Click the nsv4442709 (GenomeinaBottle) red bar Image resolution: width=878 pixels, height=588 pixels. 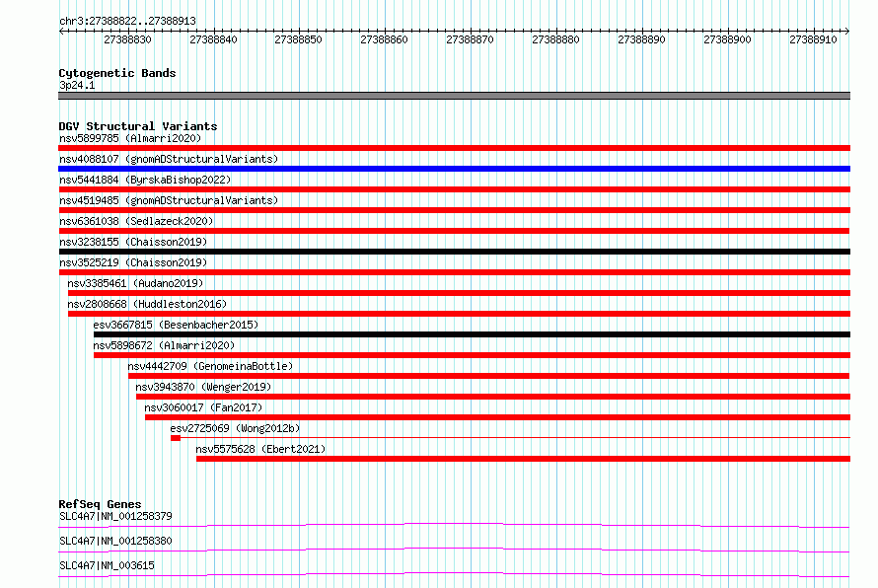tap(489, 376)
